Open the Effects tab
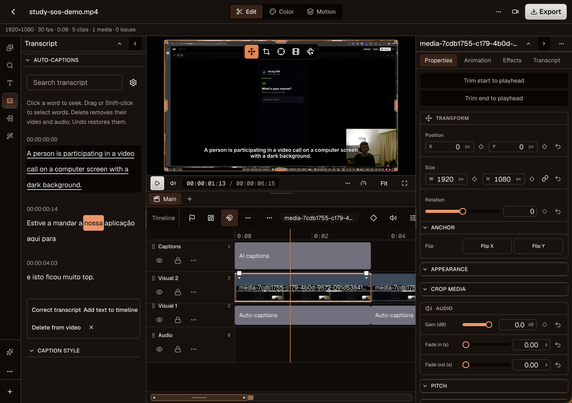 512,61
